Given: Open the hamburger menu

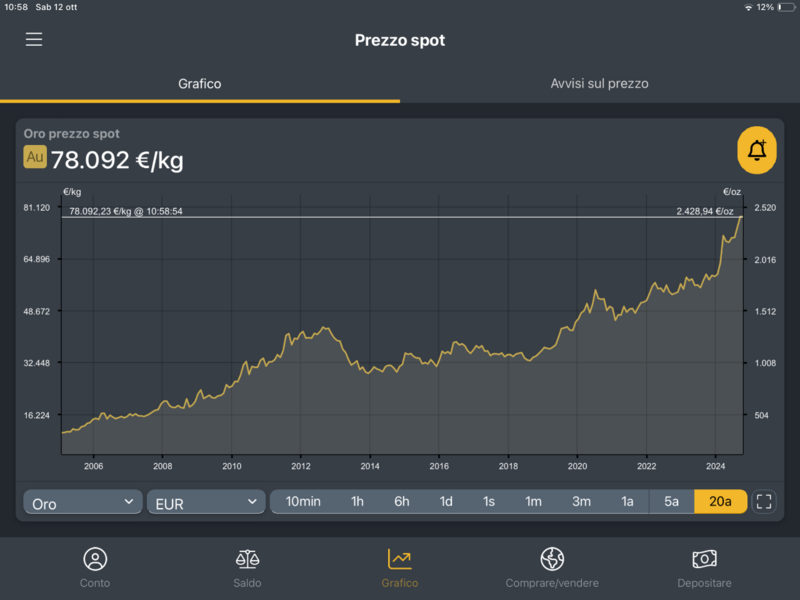Looking at the screenshot, I should pos(34,40).
